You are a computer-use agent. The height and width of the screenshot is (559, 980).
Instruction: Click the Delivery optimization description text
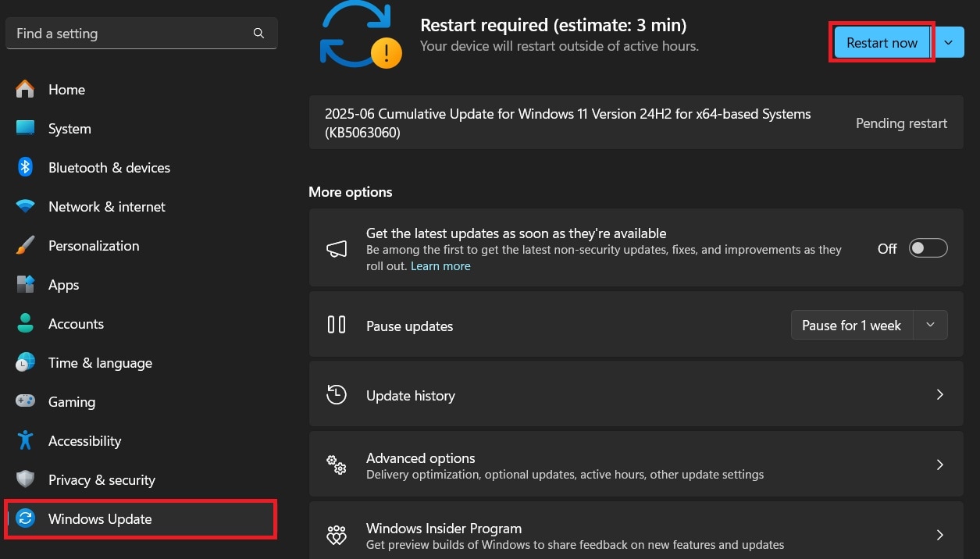(565, 475)
